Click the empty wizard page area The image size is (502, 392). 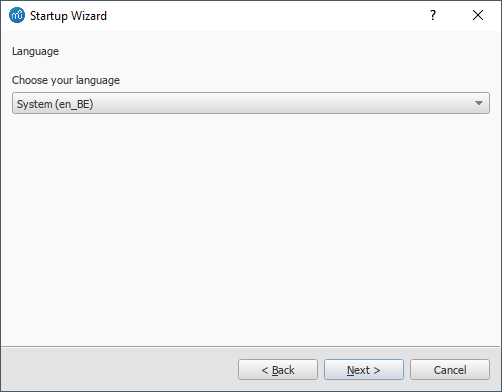[x=251, y=230]
